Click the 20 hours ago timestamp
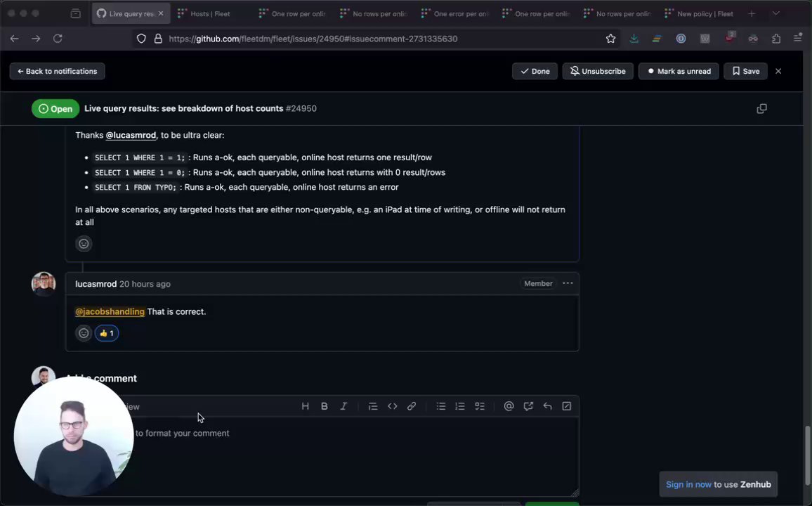Screen dimensions: 812x506 pos(145,284)
